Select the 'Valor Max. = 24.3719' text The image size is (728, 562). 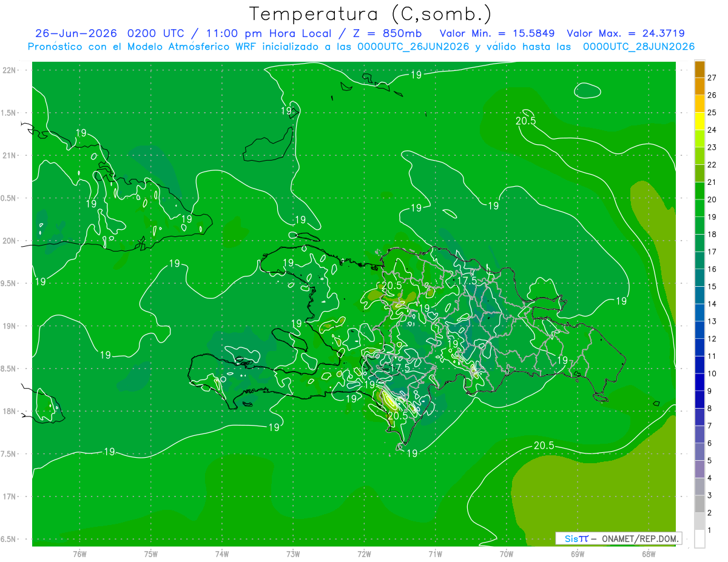(x=625, y=33)
